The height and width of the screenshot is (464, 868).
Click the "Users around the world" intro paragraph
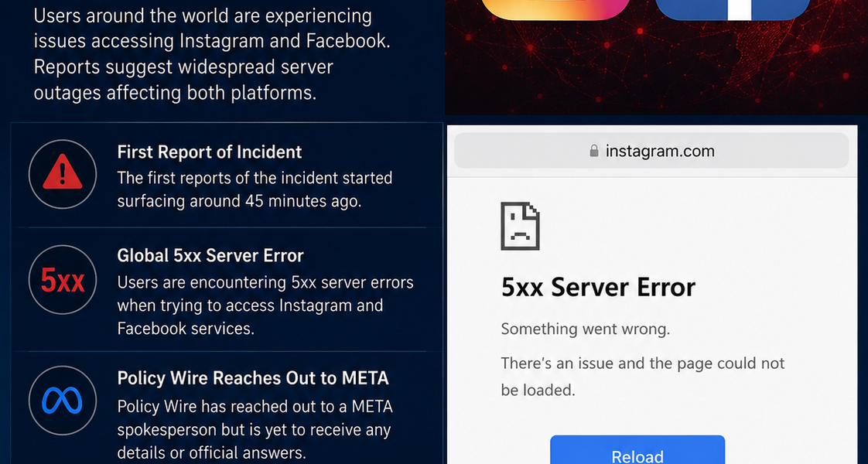pos(211,54)
